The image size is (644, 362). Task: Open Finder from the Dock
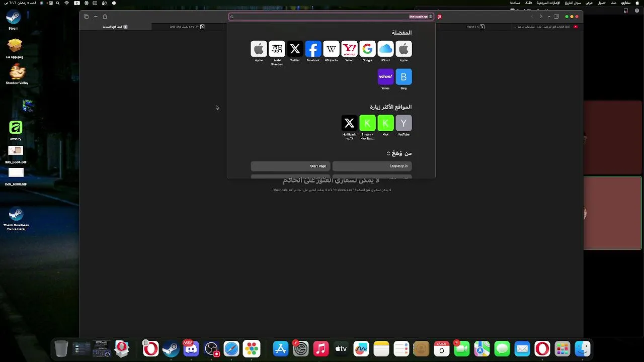click(x=583, y=348)
